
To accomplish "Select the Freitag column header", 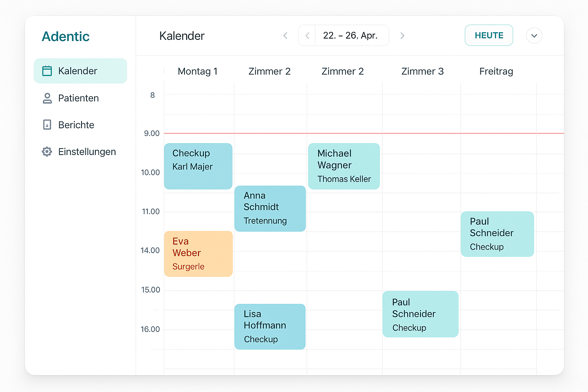I will pyautogui.click(x=496, y=71).
